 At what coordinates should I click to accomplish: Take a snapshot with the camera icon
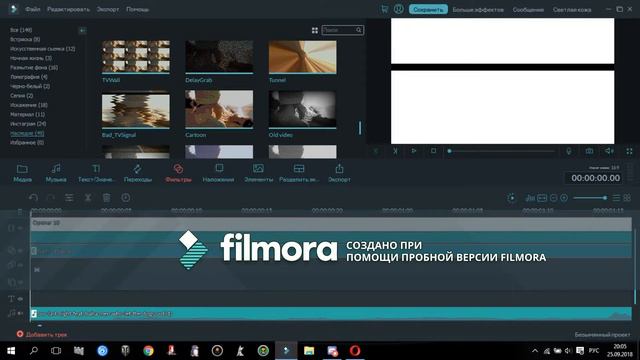pos(589,151)
